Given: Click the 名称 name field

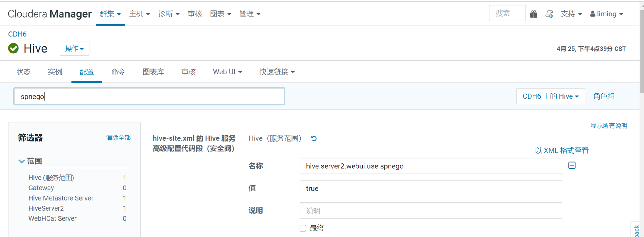Looking at the screenshot, I should pos(431,166).
